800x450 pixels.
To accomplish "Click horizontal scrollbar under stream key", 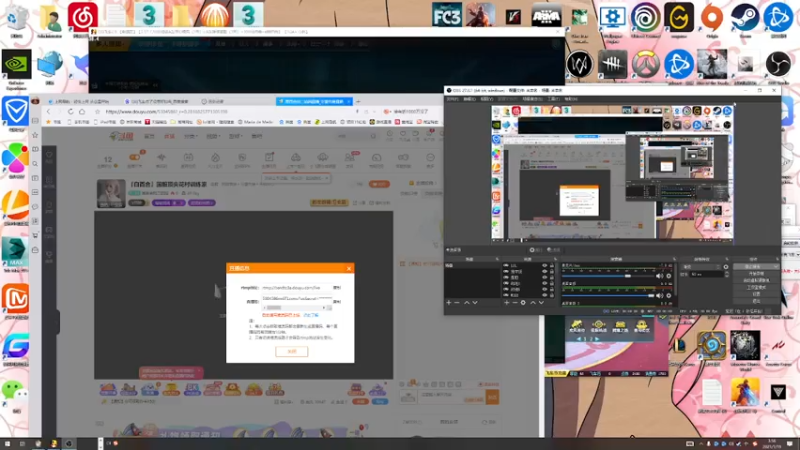I will point(294,308).
